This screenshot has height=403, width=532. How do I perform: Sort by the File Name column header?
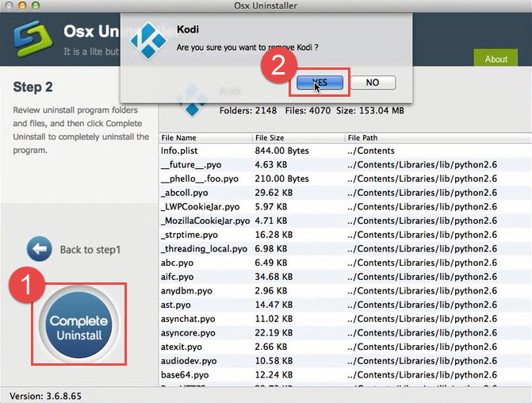tap(178, 137)
